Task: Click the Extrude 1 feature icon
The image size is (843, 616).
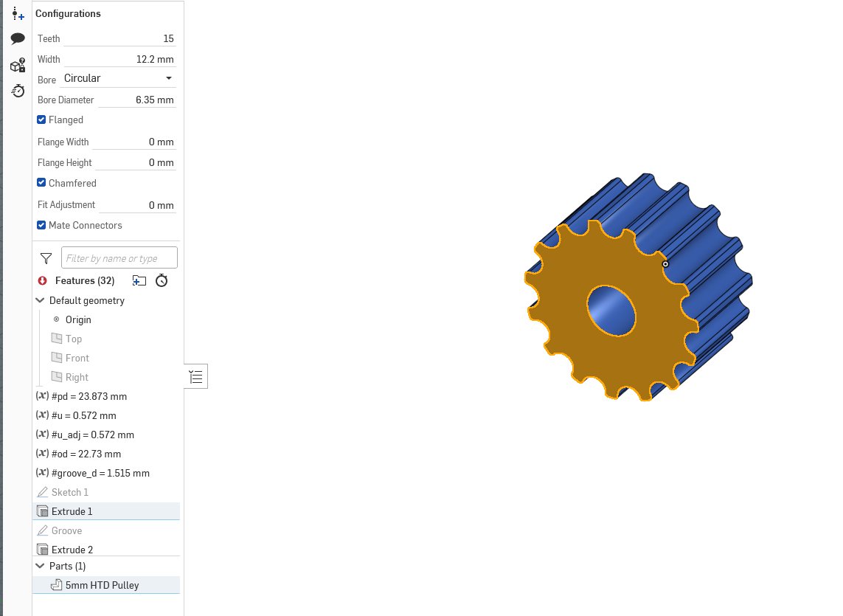Action: point(43,511)
